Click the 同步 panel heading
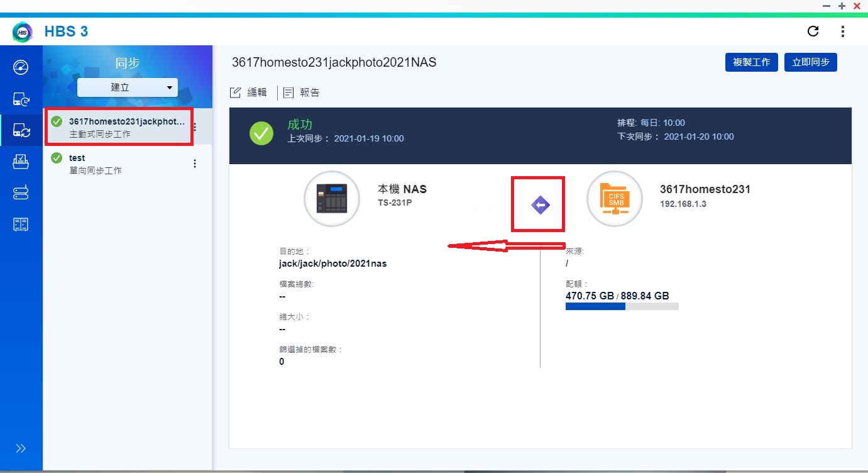Image resolution: width=868 pixels, height=473 pixels. [128, 63]
